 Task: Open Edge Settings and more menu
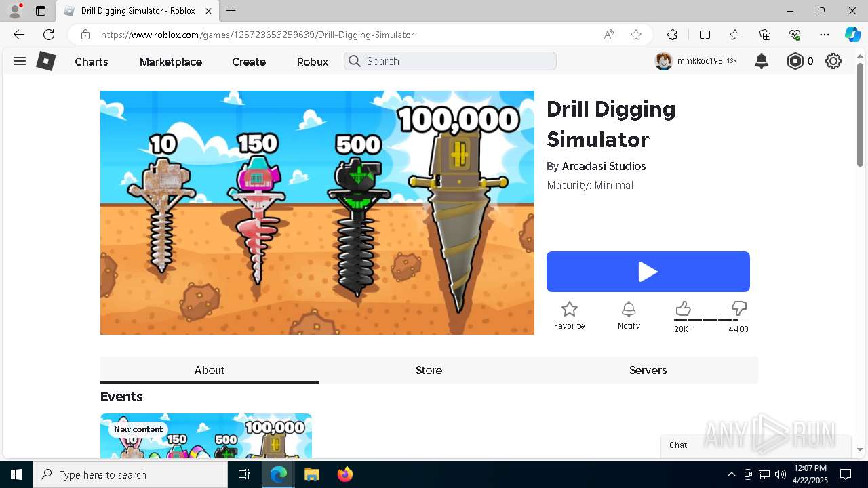[825, 35]
